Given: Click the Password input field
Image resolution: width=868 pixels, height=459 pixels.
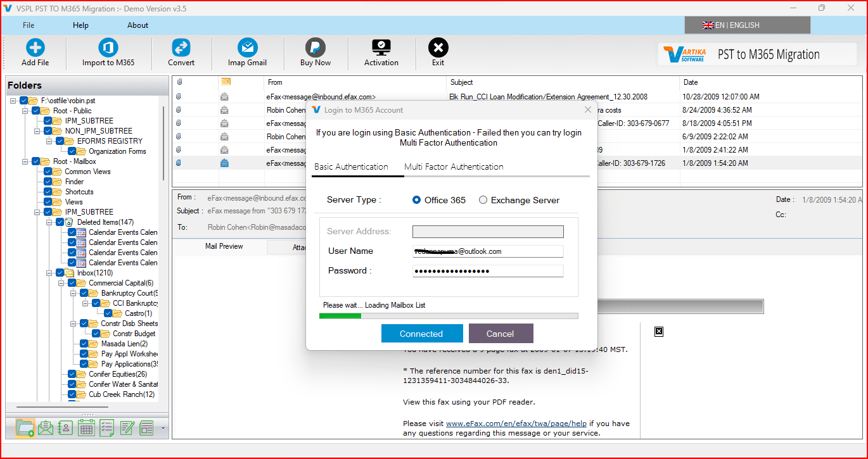Looking at the screenshot, I should (x=488, y=271).
